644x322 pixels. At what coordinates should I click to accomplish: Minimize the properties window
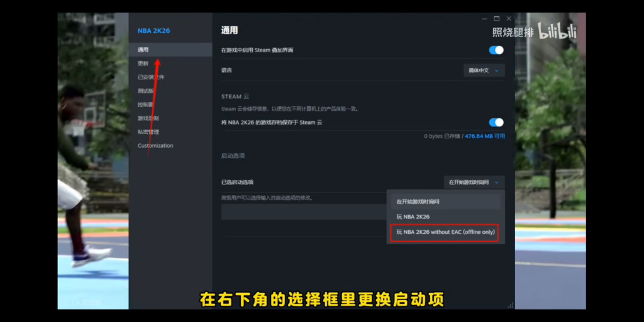[x=485, y=18]
